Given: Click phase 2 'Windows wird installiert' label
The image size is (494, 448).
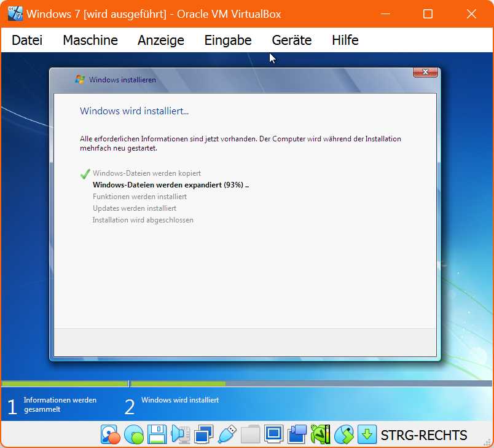Looking at the screenshot, I should pos(180,400).
